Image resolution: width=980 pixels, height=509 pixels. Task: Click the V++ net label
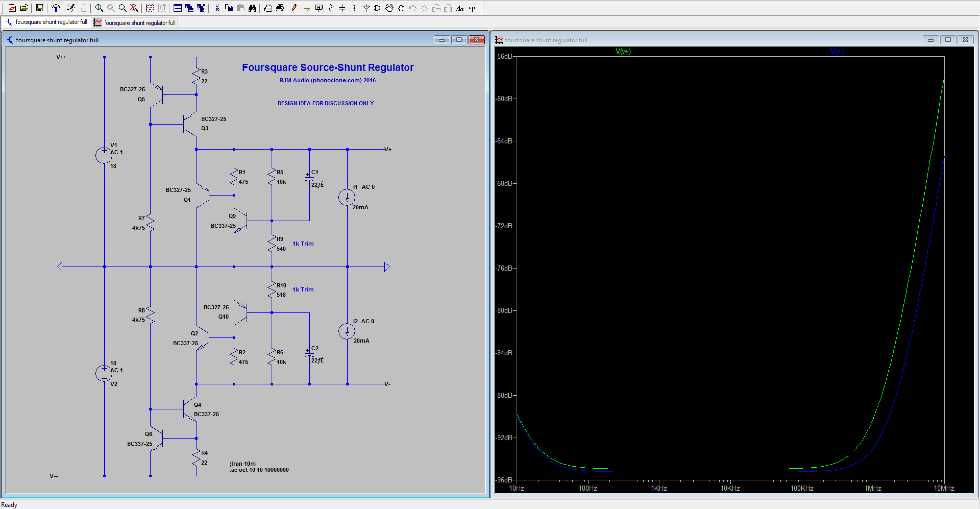[61, 57]
